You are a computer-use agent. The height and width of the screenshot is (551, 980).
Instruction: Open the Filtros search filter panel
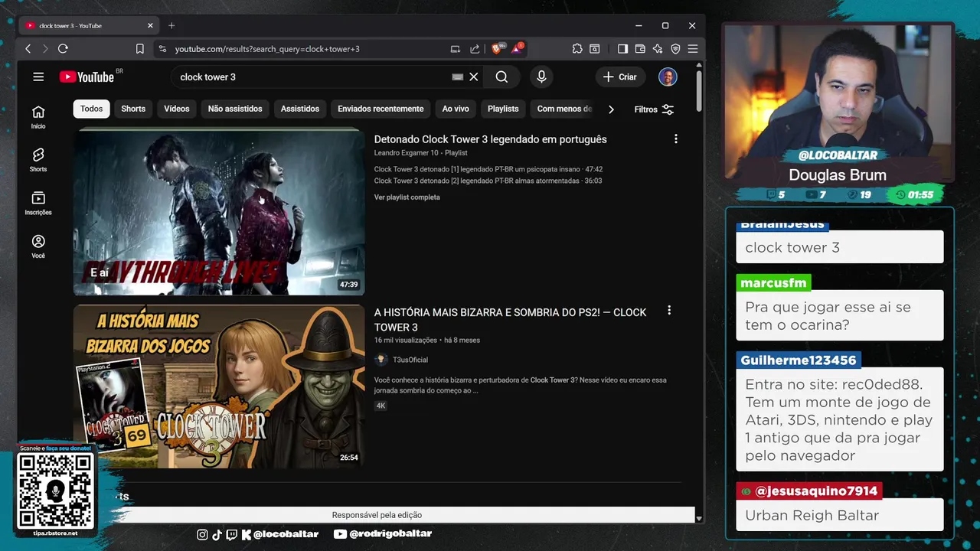coord(654,109)
